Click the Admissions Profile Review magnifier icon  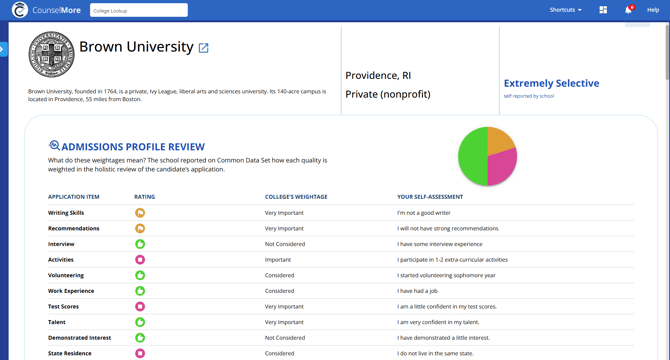(54, 146)
